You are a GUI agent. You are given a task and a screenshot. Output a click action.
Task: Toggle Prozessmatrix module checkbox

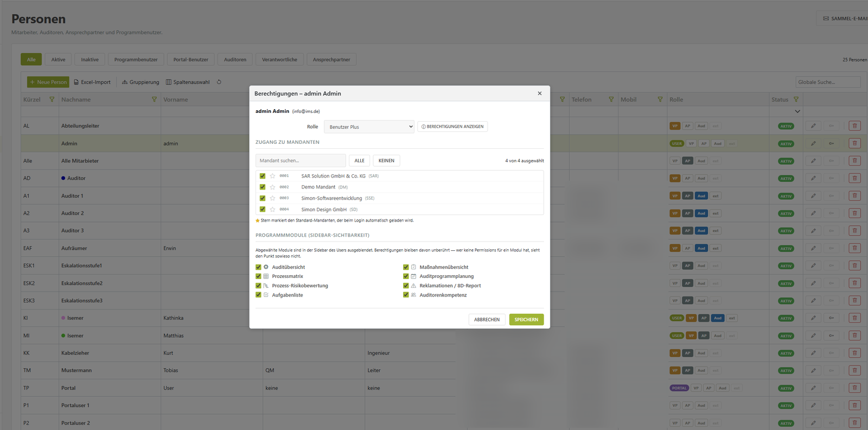pyautogui.click(x=258, y=276)
